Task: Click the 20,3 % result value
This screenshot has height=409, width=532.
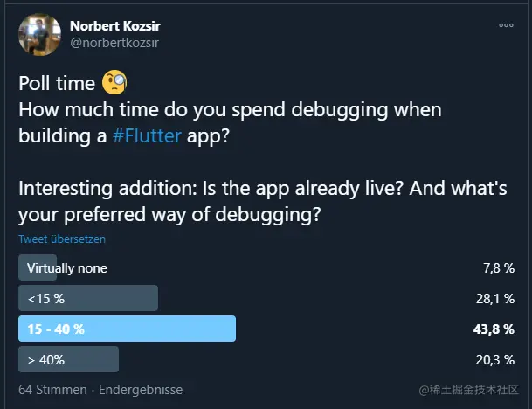Action: [x=494, y=359]
